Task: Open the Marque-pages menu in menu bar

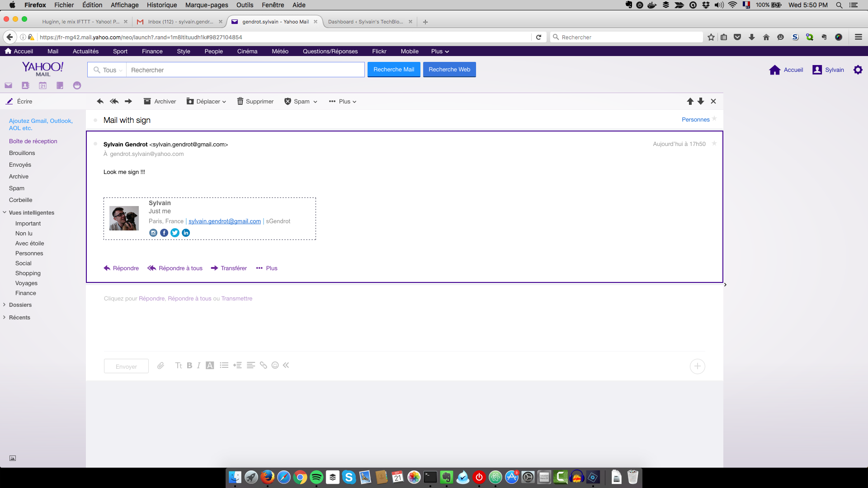Action: click(x=207, y=5)
